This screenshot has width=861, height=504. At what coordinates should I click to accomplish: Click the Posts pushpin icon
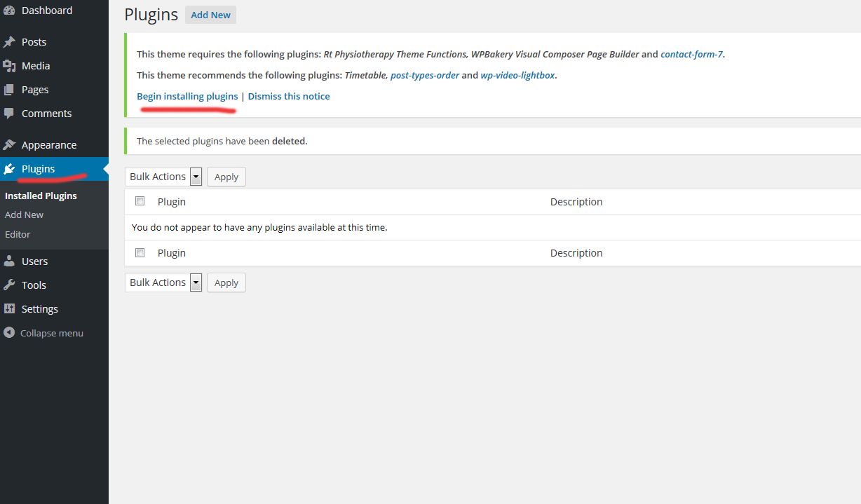tap(9, 42)
